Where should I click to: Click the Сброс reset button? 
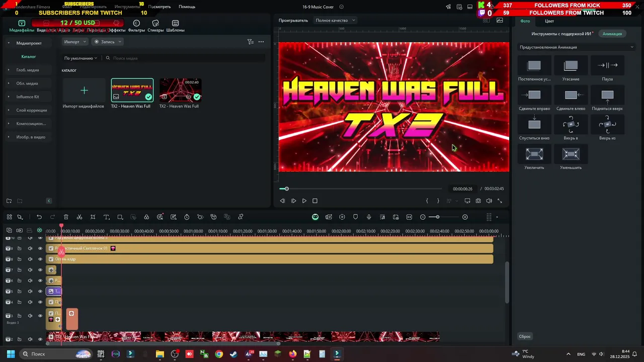[x=525, y=336]
